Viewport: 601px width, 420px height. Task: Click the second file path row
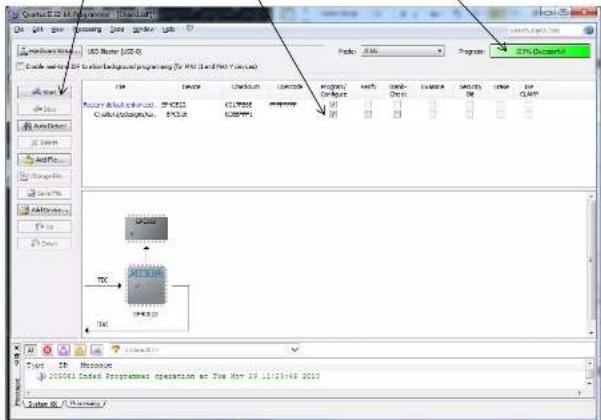(x=125, y=114)
